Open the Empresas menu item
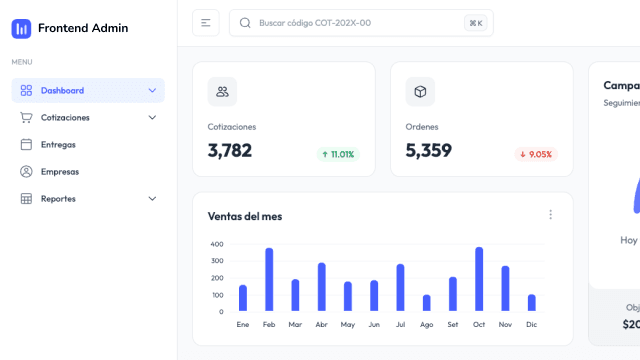The width and height of the screenshot is (640, 360). tap(88, 171)
